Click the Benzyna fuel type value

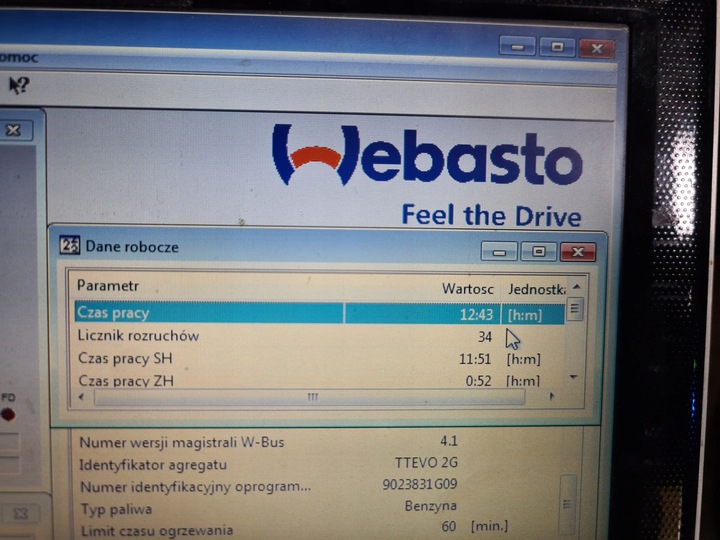pyautogui.click(x=431, y=506)
